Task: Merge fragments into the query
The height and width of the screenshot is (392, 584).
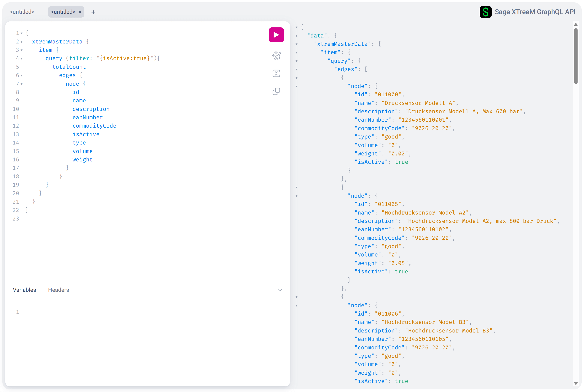Action: [x=276, y=73]
